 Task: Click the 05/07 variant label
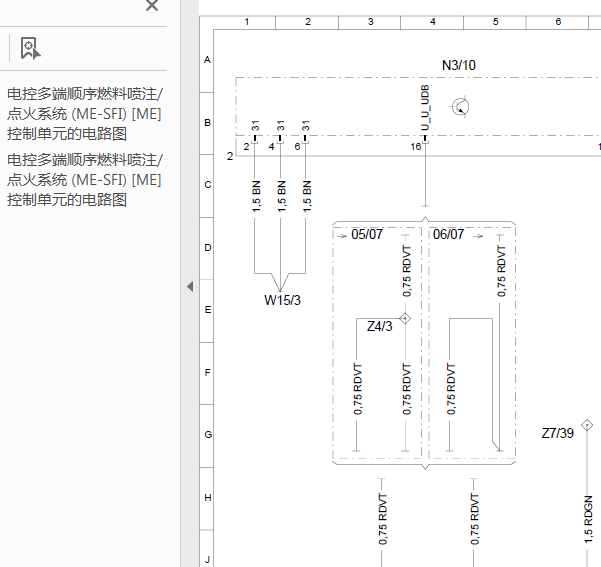point(367,234)
